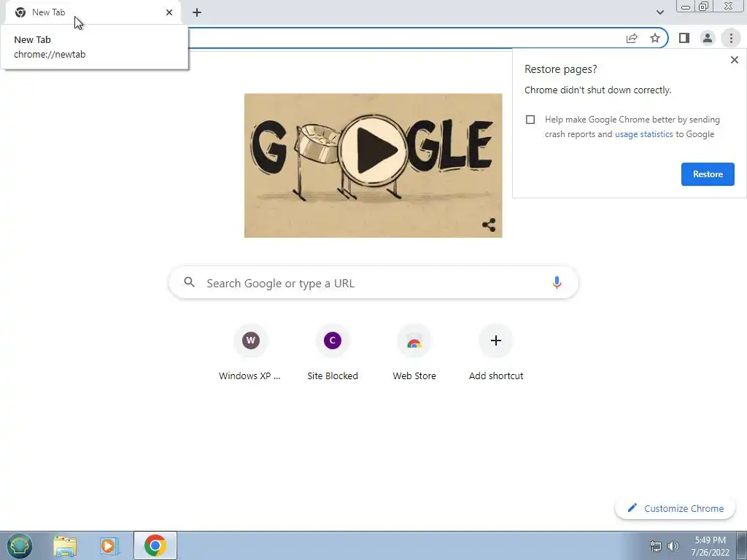Share the Google Doodle
The image size is (747, 560).
tap(489, 225)
